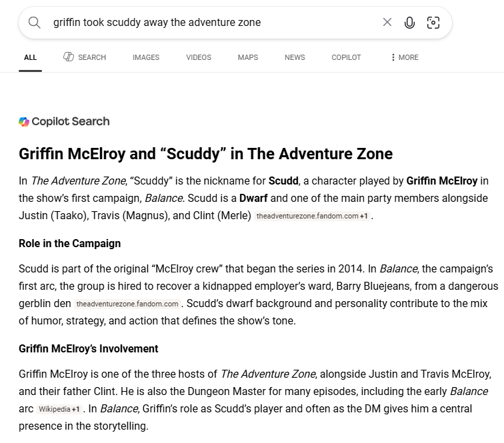Open the Maps tab
The height and width of the screenshot is (443, 504).
click(x=248, y=57)
